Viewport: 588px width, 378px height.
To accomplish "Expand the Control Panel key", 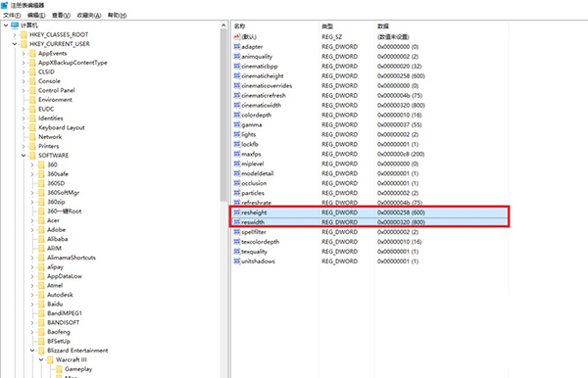I will [24, 90].
